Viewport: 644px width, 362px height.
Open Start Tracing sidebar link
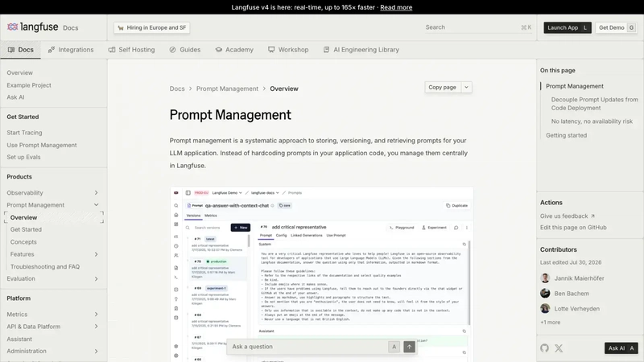[24, 133]
